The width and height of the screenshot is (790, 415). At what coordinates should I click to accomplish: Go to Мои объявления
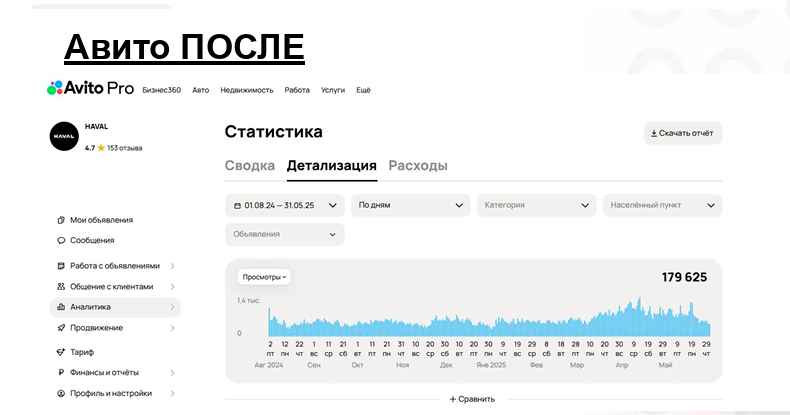pyautogui.click(x=101, y=220)
